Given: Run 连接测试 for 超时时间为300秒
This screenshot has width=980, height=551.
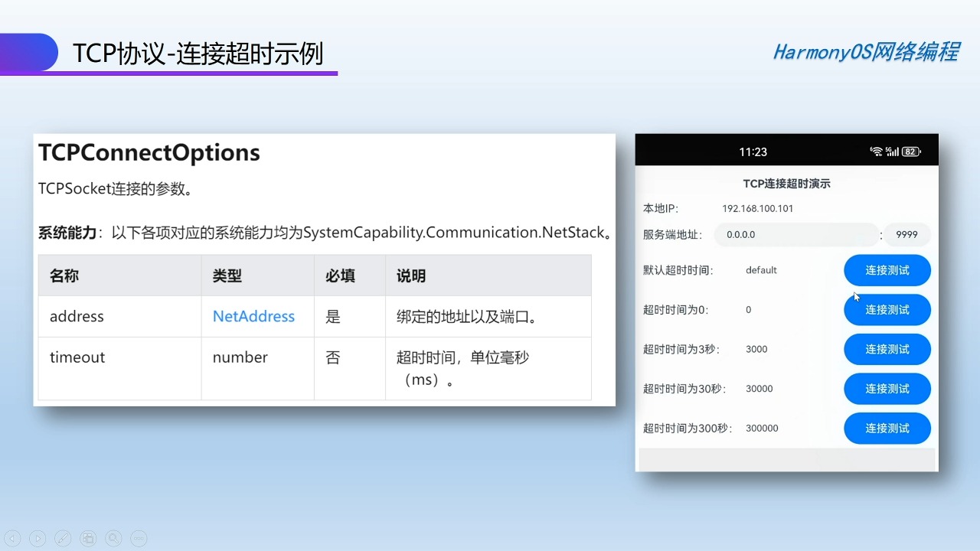Looking at the screenshot, I should (x=887, y=429).
